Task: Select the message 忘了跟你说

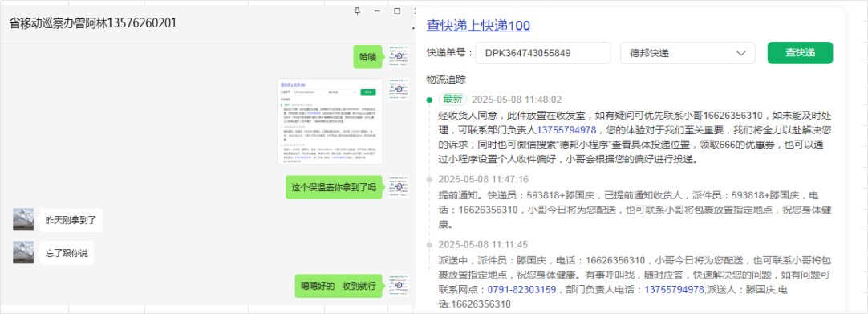Action: 67,253
